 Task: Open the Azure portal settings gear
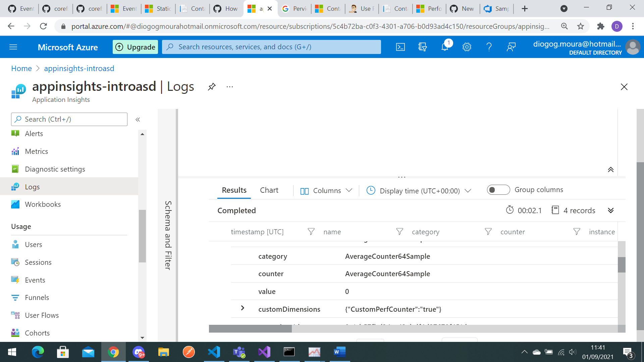(x=467, y=47)
